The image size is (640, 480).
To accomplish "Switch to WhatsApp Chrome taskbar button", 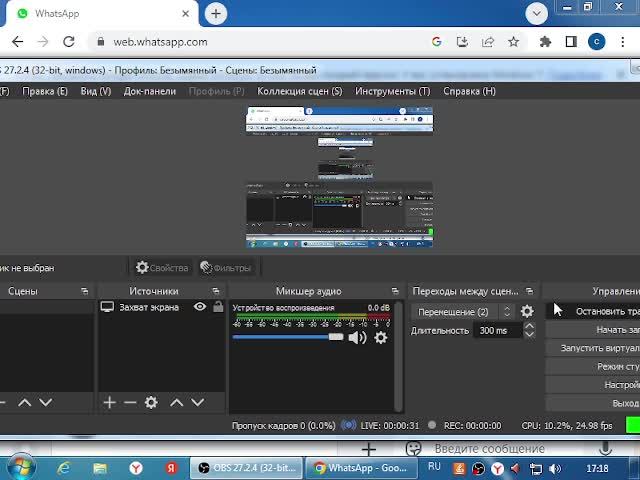I will (x=361, y=468).
